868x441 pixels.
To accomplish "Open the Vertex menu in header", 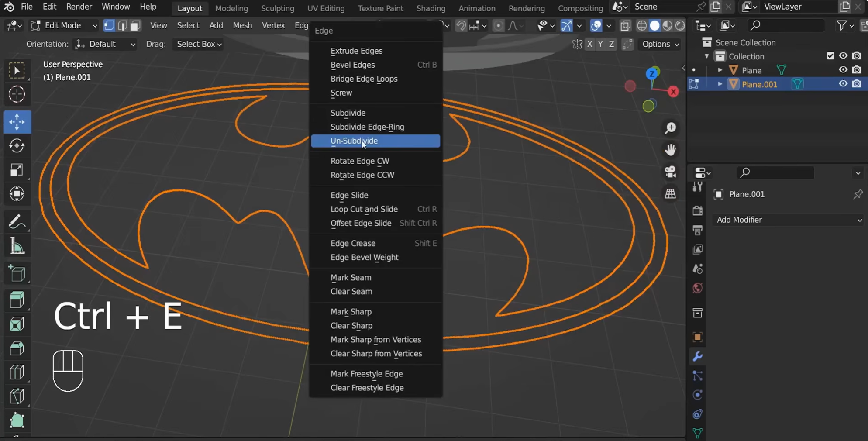I will coord(273,26).
